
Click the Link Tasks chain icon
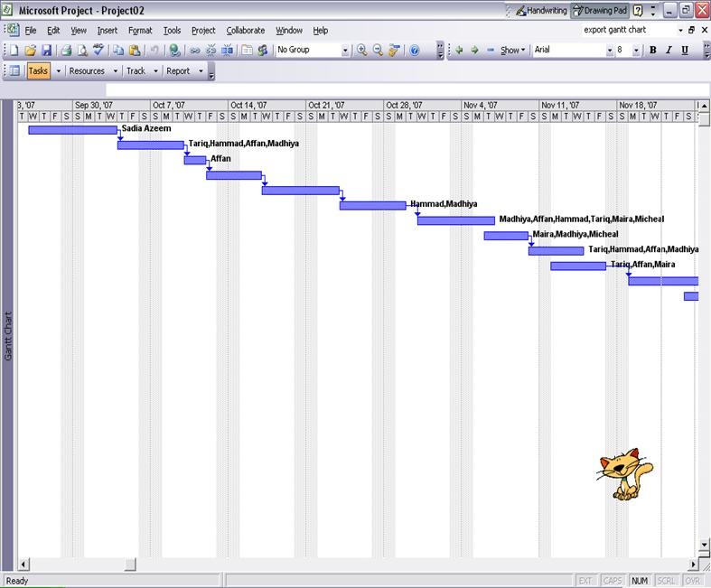coord(195,51)
